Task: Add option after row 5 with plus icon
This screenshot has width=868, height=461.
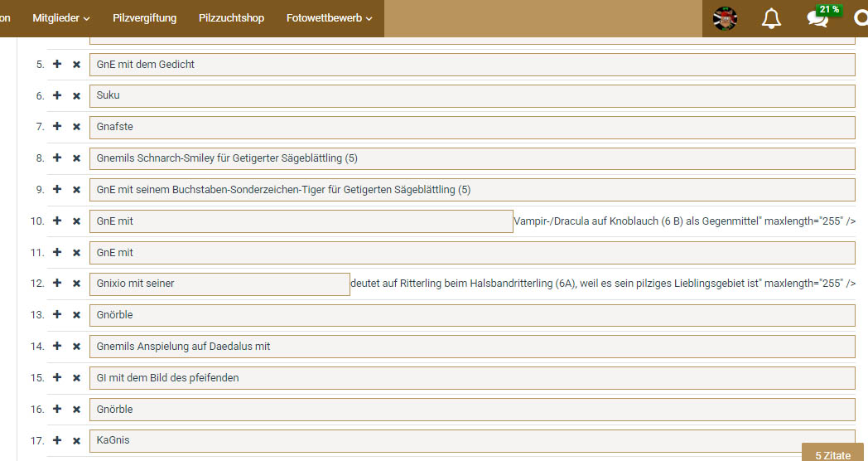Action: click(x=57, y=64)
